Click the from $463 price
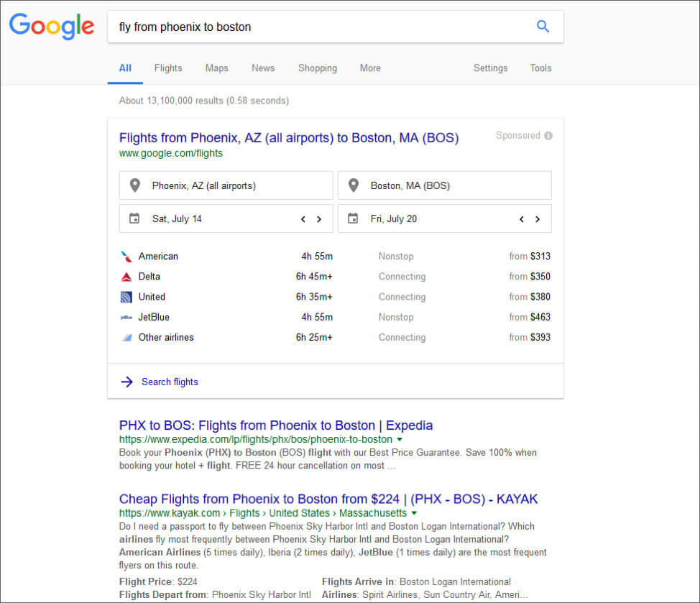Viewport: 700px width, 603px height. [x=530, y=318]
